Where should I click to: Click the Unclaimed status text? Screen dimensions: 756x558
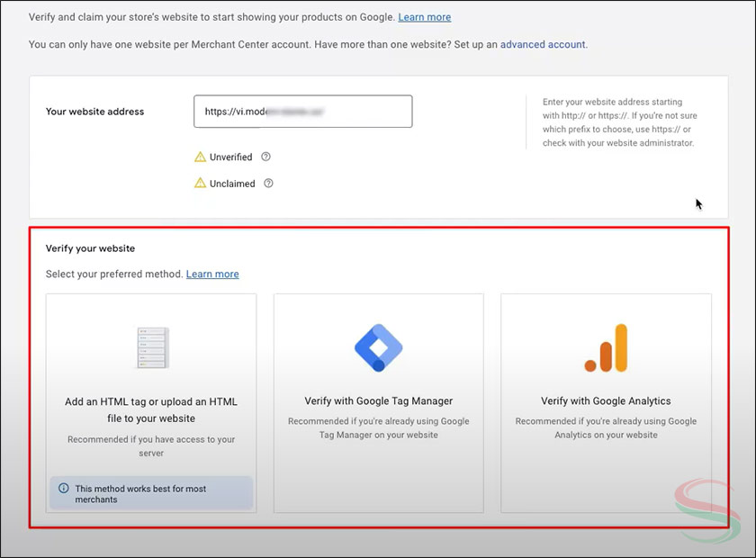coord(232,184)
